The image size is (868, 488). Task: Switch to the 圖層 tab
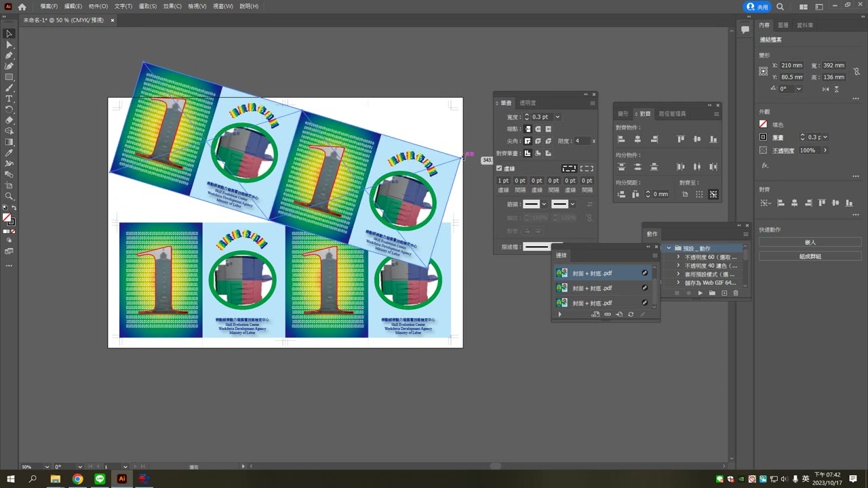[x=783, y=25]
